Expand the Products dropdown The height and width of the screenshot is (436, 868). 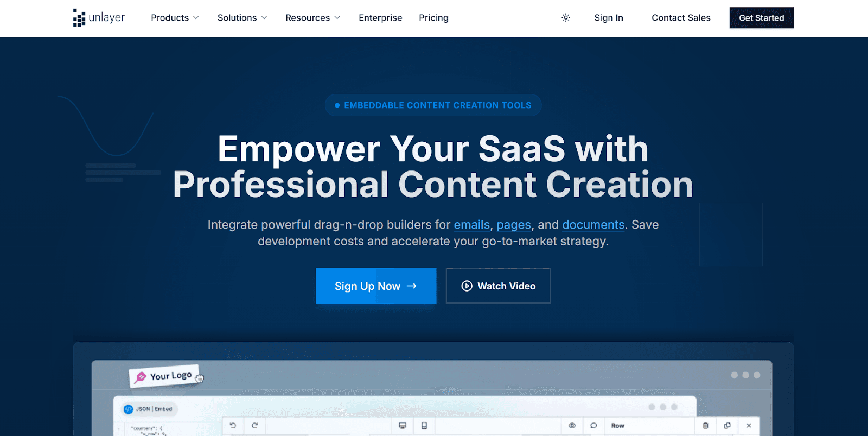(175, 18)
